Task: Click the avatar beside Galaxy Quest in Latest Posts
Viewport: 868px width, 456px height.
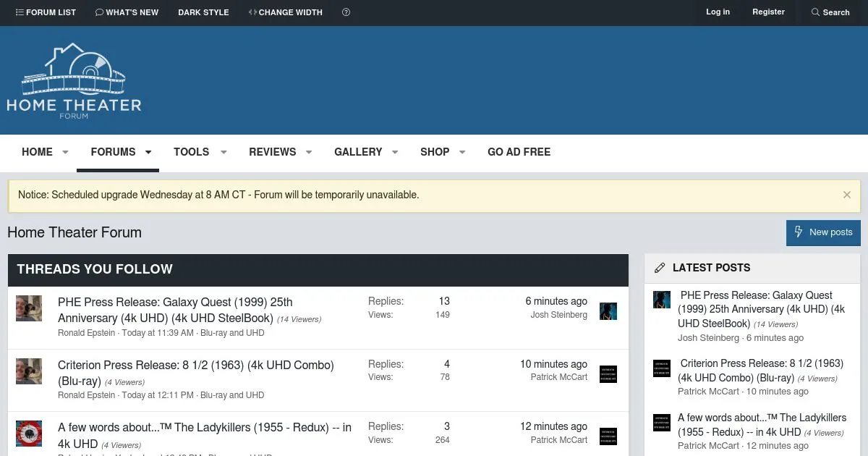Action: pos(662,300)
